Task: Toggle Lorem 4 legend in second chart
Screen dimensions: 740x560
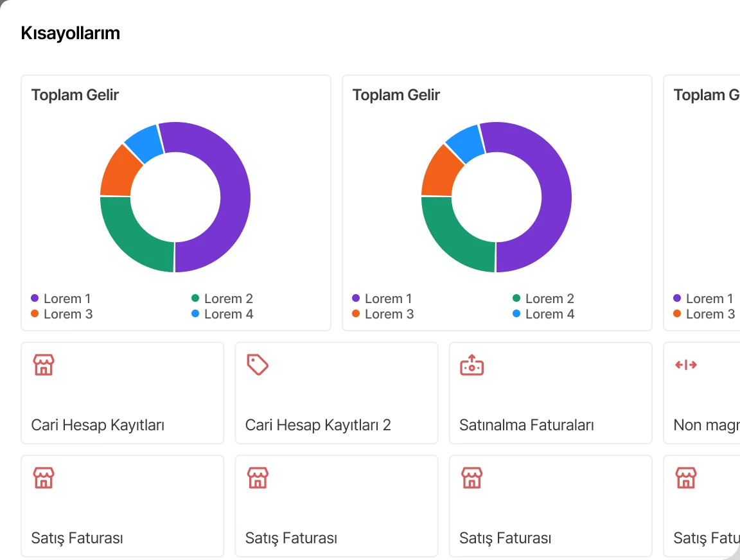Action: tap(543, 314)
